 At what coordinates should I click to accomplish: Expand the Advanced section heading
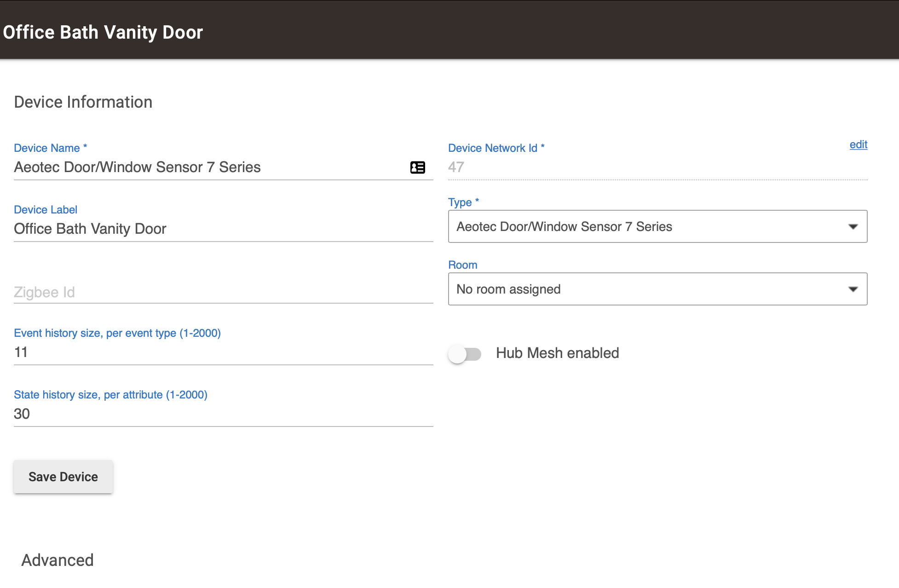(58, 560)
